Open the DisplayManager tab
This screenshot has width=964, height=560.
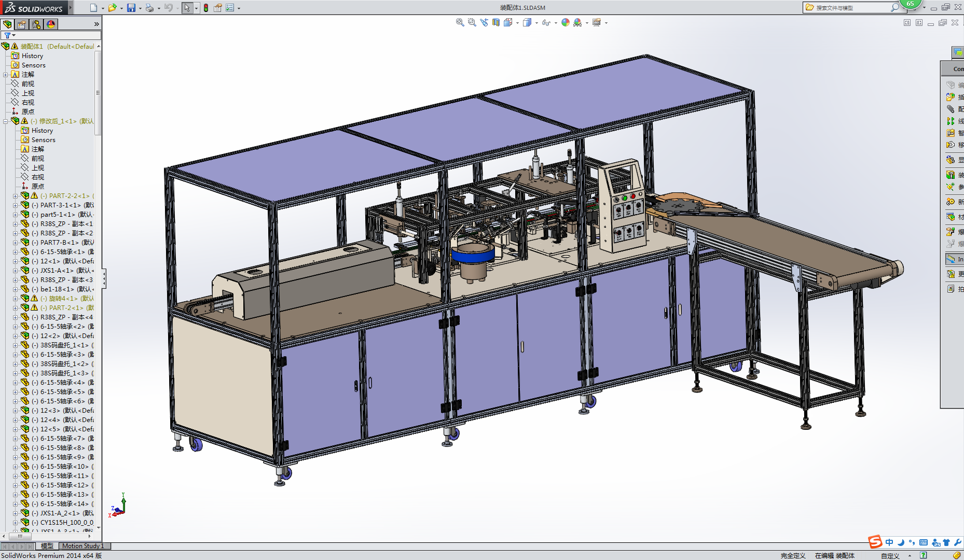click(x=51, y=24)
